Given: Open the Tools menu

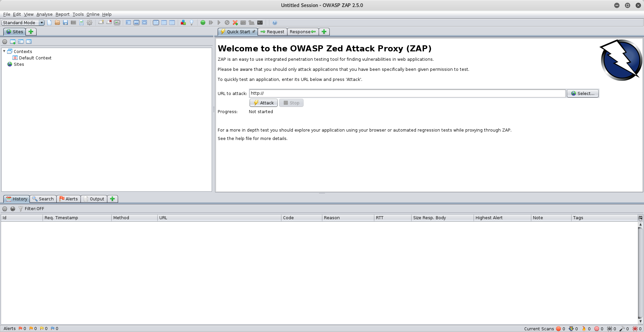Looking at the screenshot, I should [78, 14].
